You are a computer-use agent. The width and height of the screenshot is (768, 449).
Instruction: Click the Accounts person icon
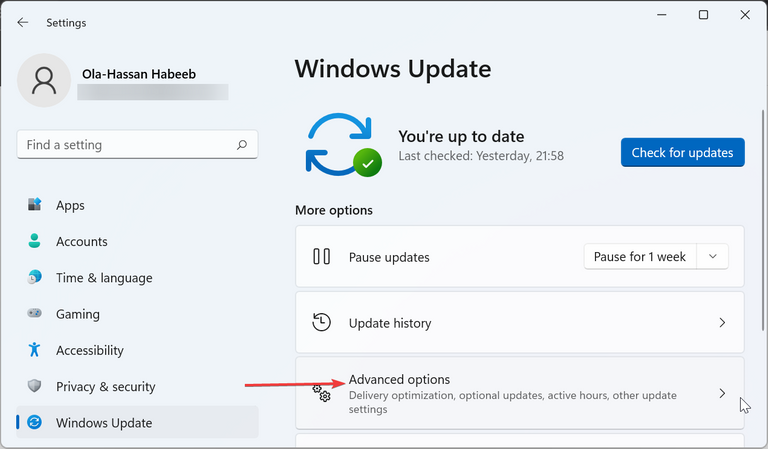(x=34, y=241)
